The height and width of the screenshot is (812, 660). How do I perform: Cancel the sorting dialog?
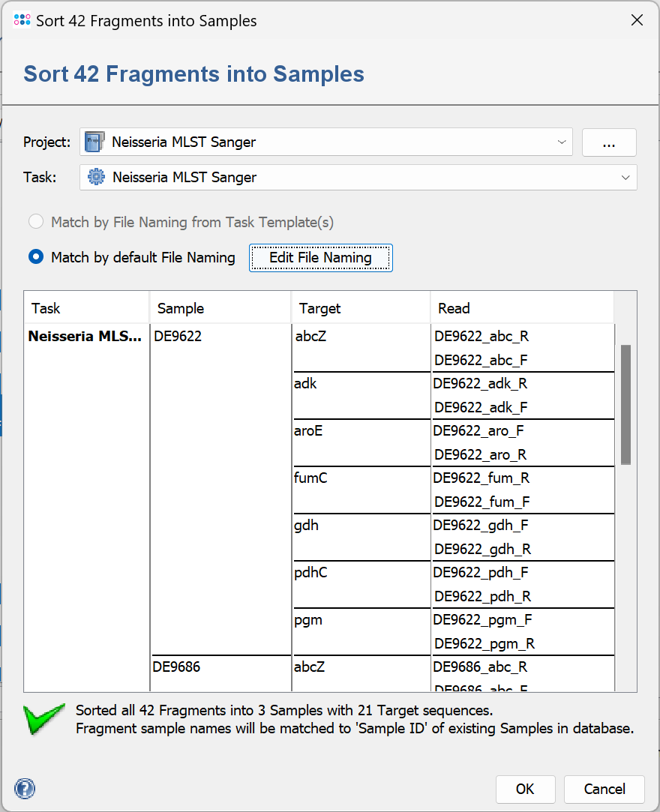[604, 789]
